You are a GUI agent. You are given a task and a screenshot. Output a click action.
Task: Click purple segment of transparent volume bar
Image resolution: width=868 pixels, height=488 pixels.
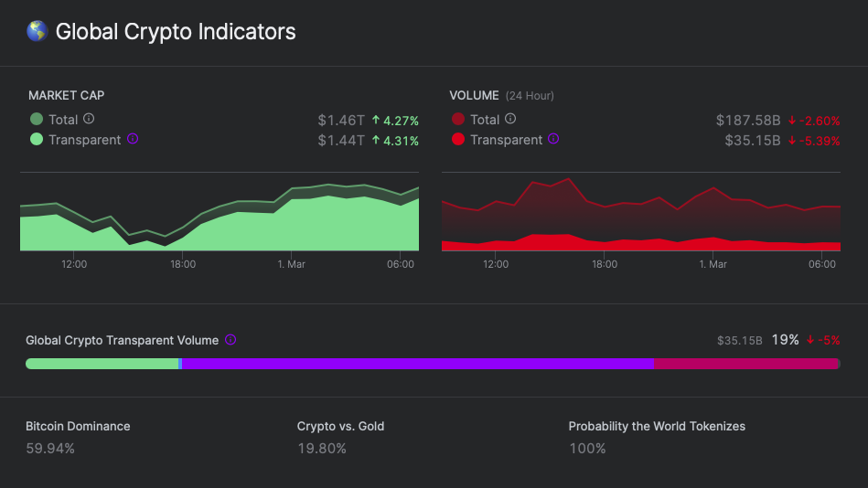(418, 364)
